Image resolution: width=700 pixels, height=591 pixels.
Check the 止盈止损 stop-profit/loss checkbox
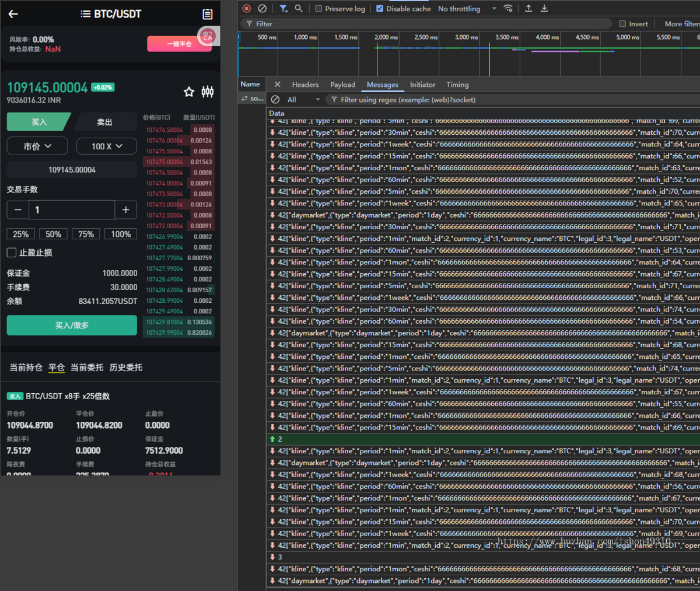[x=12, y=253]
